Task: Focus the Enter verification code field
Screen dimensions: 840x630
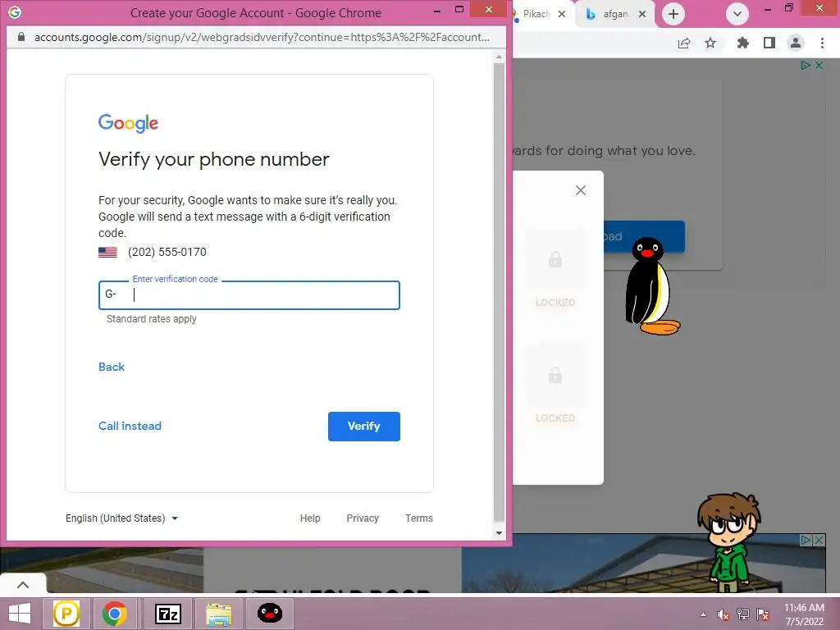Action: (249, 295)
